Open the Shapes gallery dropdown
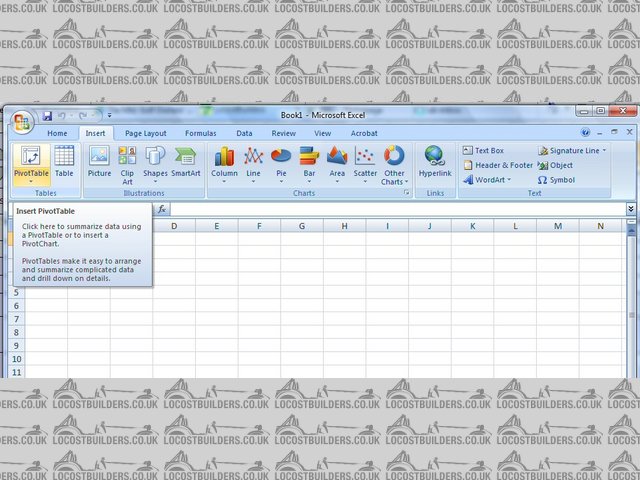640x480 pixels. [155, 164]
